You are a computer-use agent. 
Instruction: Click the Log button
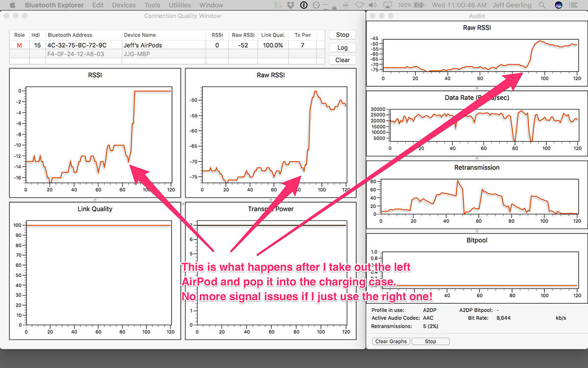(x=343, y=48)
